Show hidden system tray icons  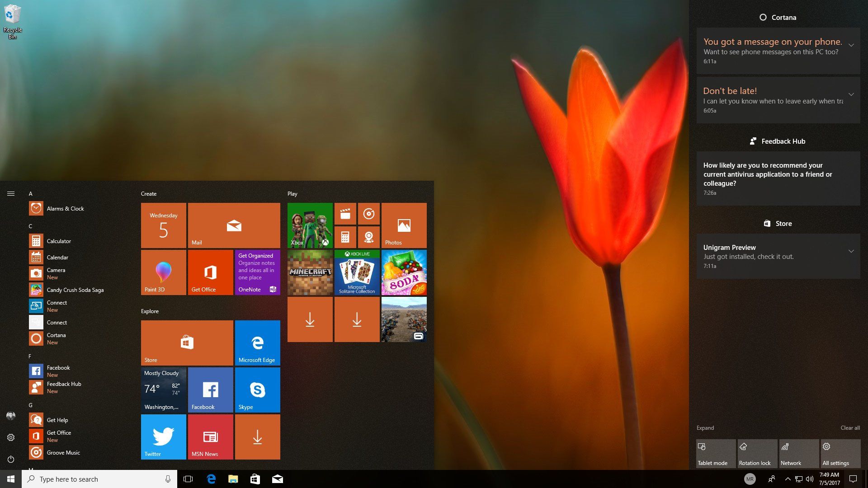pyautogui.click(x=788, y=479)
